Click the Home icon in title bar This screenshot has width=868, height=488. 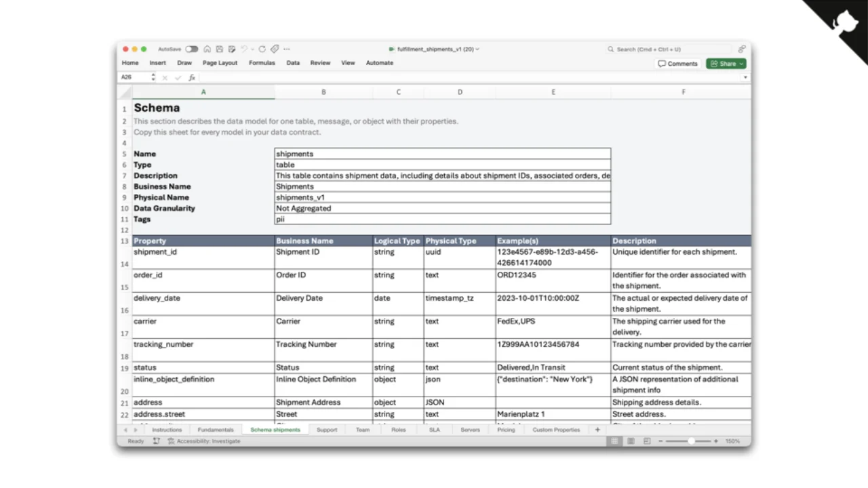[208, 49]
